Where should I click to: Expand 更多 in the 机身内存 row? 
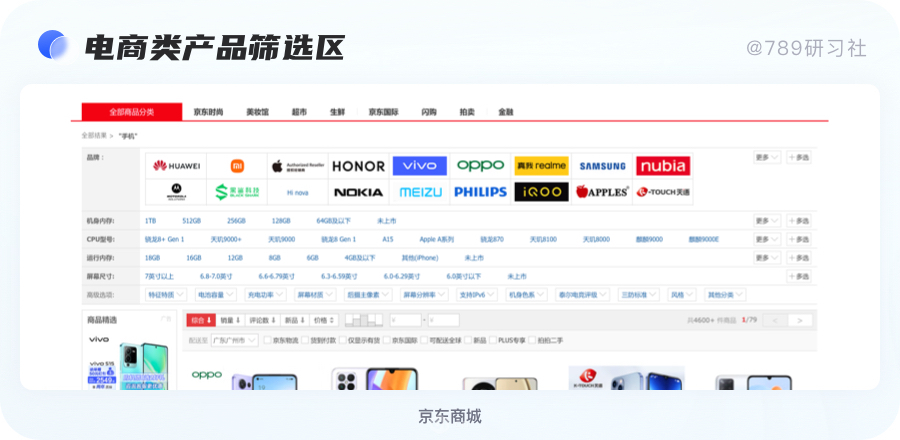[x=767, y=221]
